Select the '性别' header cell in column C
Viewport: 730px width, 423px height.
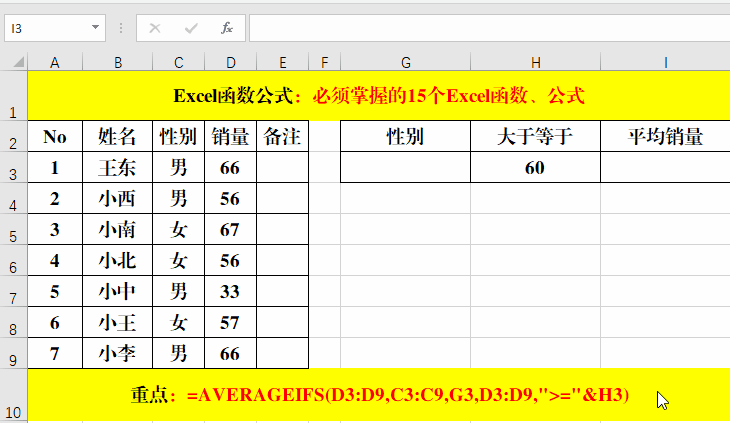coord(178,136)
